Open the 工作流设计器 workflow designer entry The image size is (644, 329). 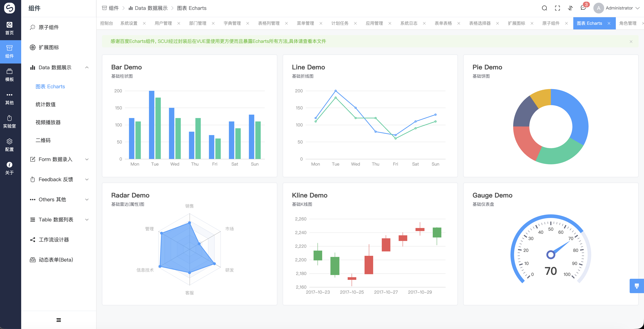(x=54, y=239)
